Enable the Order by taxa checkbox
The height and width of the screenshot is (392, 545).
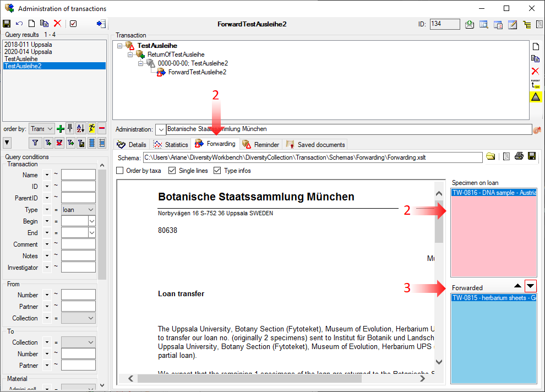pos(120,171)
